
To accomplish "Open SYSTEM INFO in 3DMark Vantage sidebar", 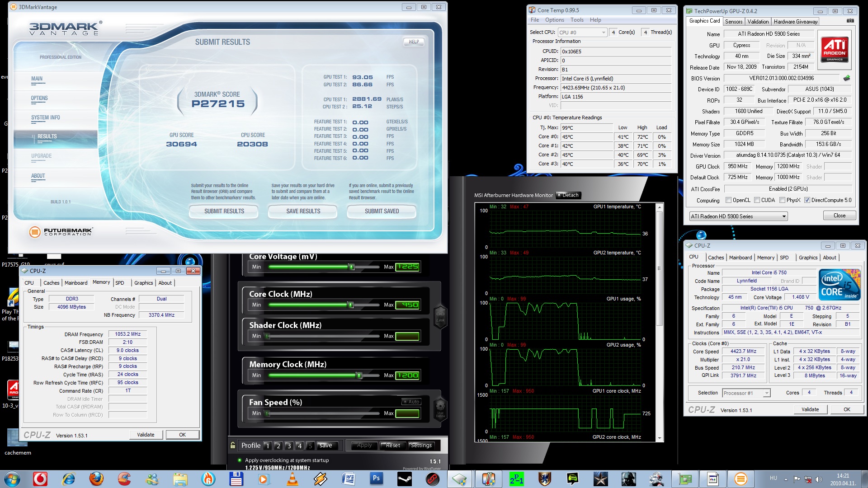I will [45, 117].
